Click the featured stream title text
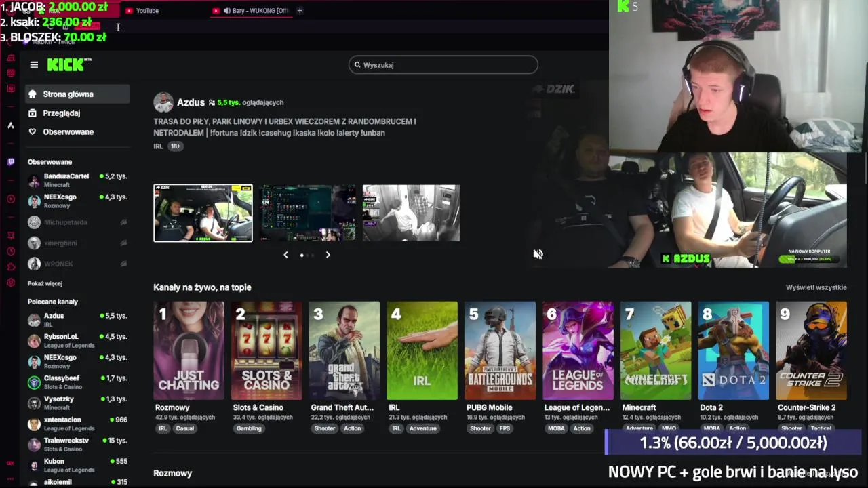868x488 pixels. point(285,127)
